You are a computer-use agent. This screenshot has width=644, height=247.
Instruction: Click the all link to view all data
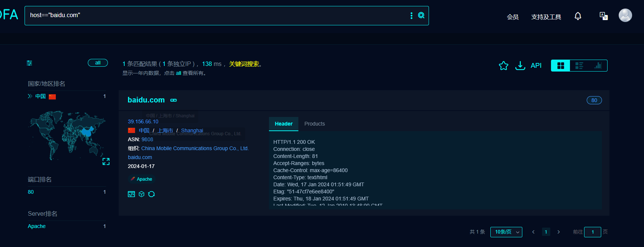[x=179, y=73]
